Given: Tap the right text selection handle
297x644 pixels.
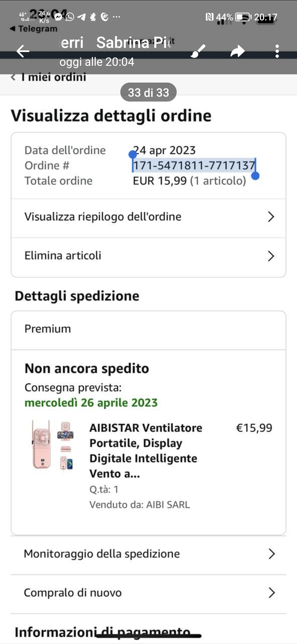Looking at the screenshot, I should [255, 176].
